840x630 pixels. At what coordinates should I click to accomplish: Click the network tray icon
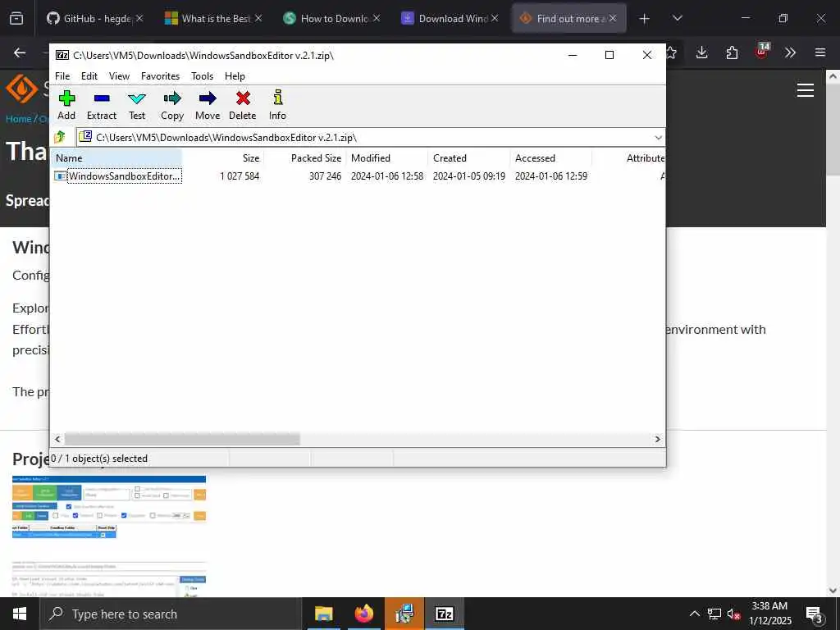[x=714, y=614]
